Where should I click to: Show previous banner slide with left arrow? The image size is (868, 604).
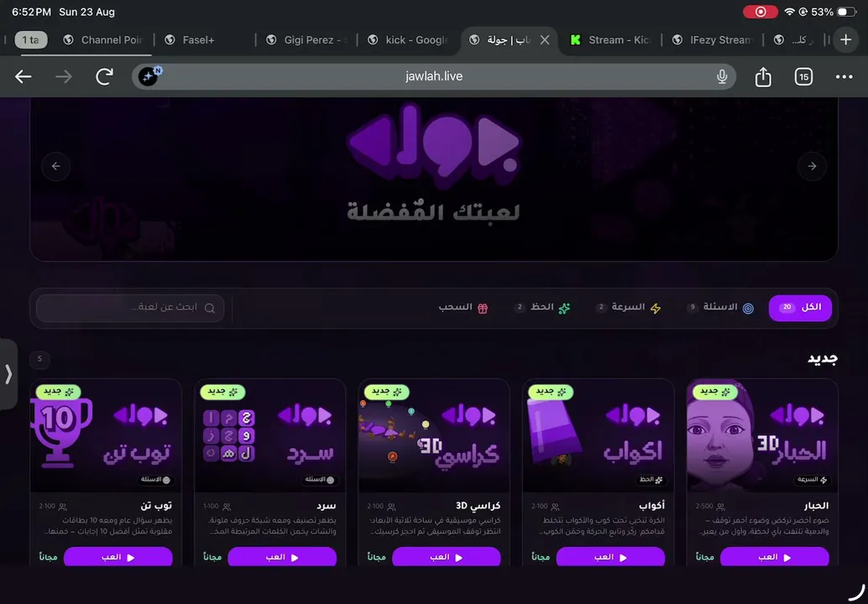(x=56, y=166)
